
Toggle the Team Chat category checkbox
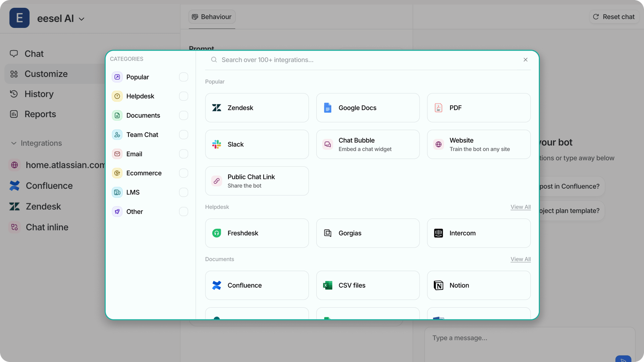(183, 135)
